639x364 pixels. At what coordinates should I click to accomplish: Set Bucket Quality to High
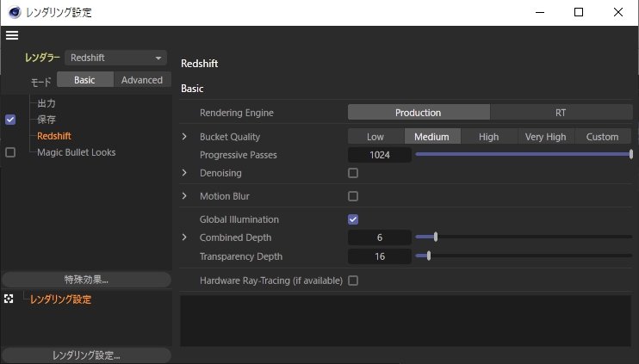click(x=489, y=137)
